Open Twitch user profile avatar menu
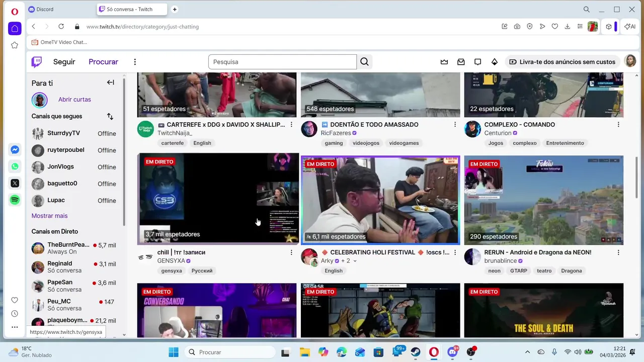644x362 pixels. pyautogui.click(x=630, y=61)
